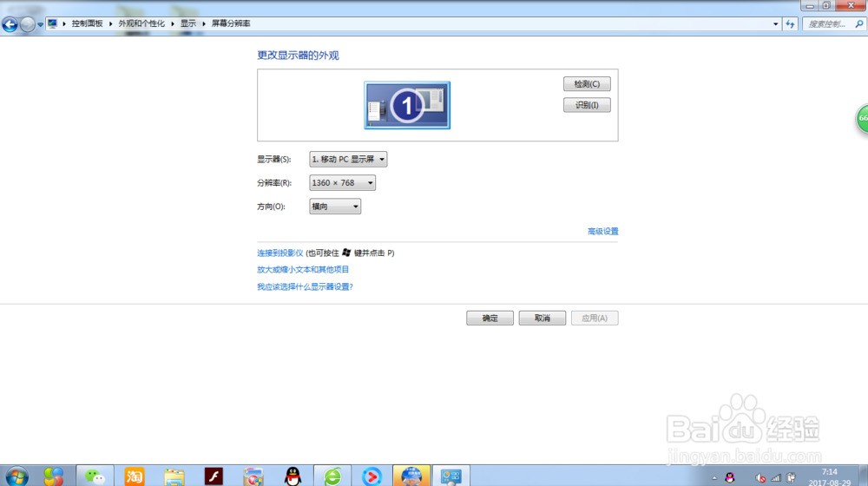Expand the address bar history dropdown
The width and height of the screenshot is (868, 486).
775,23
